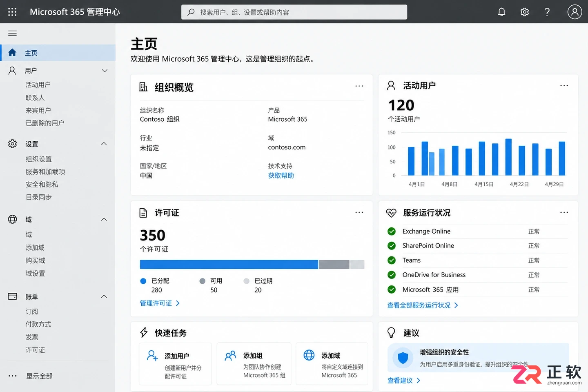Open notifications bell icon
The height and width of the screenshot is (392, 588).
(501, 12)
